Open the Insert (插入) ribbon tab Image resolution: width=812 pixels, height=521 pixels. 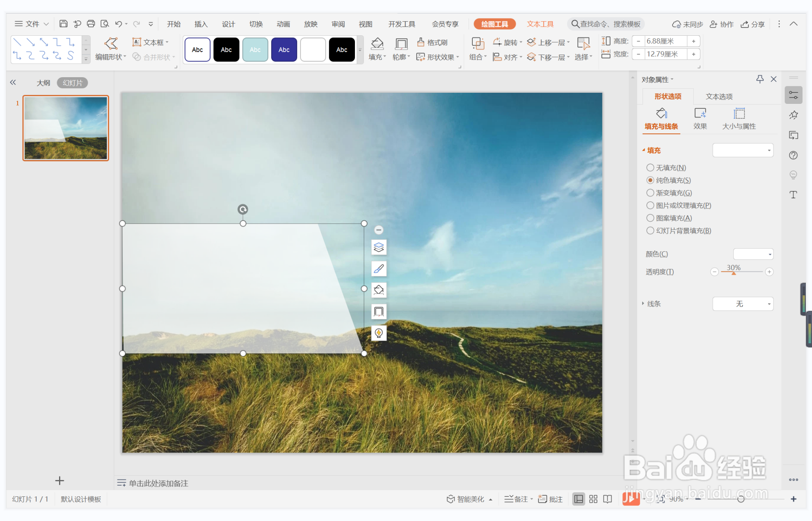coord(201,24)
